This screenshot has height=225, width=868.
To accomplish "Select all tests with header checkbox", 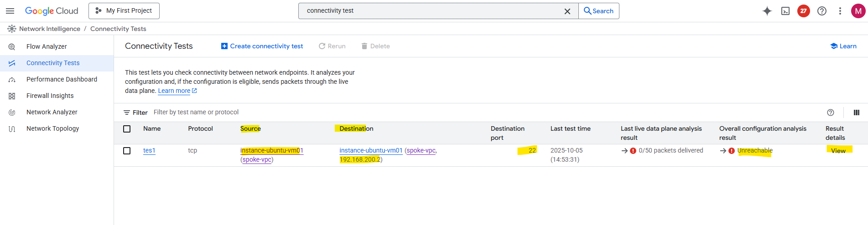I will click(127, 129).
